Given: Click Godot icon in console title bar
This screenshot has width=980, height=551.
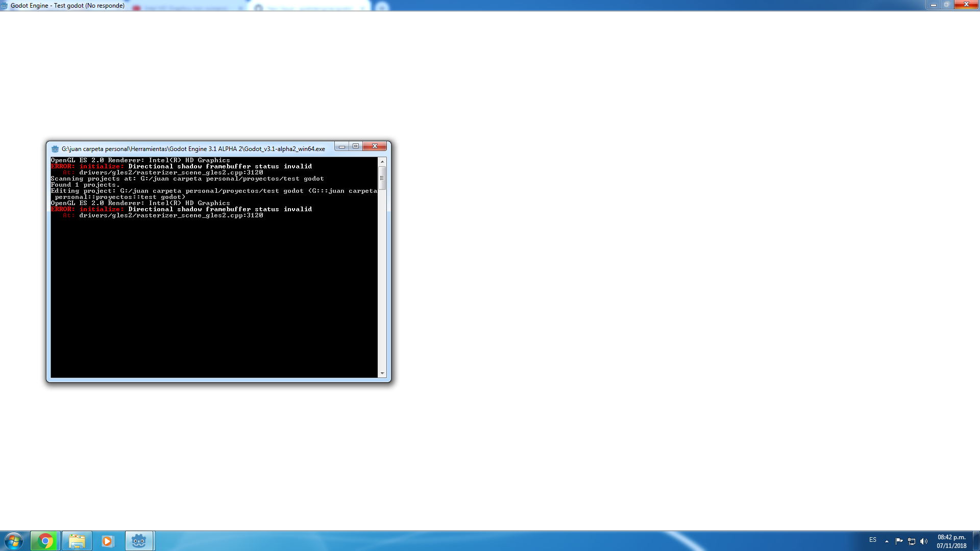Looking at the screenshot, I should 55,149.
